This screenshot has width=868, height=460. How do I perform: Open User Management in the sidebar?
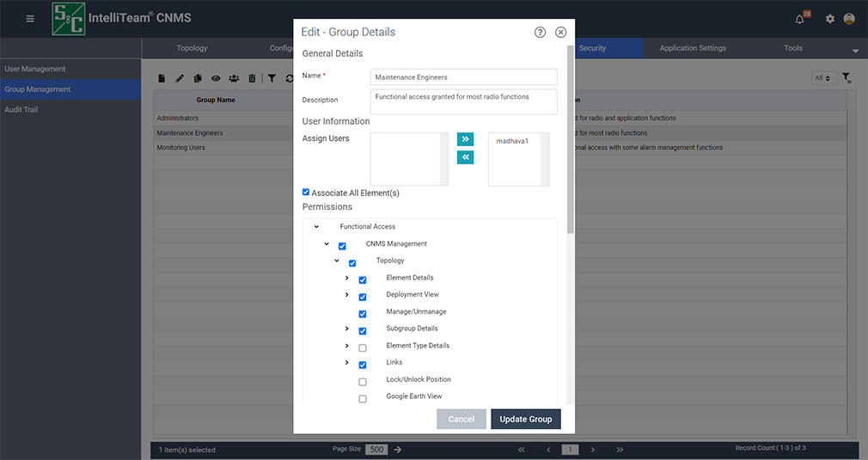pos(35,69)
